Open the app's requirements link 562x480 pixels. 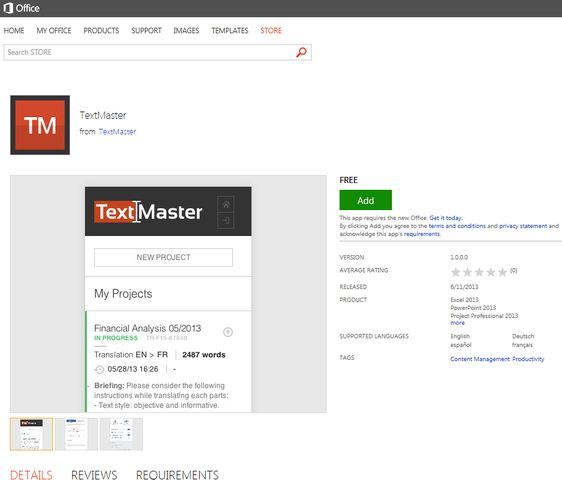point(422,234)
